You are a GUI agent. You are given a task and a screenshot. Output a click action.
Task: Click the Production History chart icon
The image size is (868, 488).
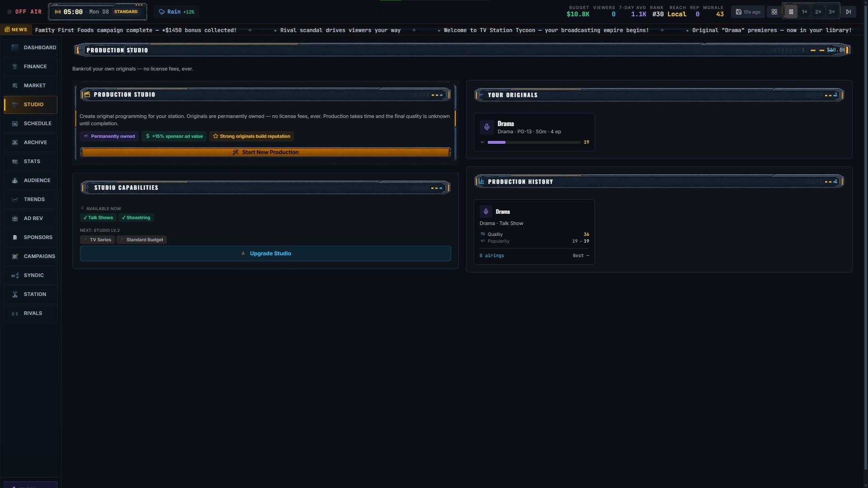[481, 182]
